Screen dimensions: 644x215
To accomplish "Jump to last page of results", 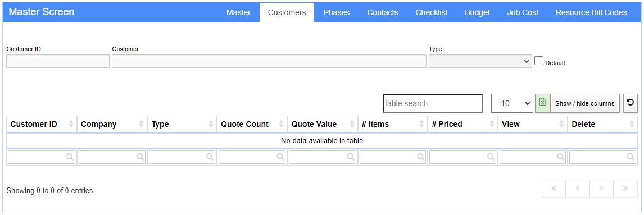I will pos(625,188).
